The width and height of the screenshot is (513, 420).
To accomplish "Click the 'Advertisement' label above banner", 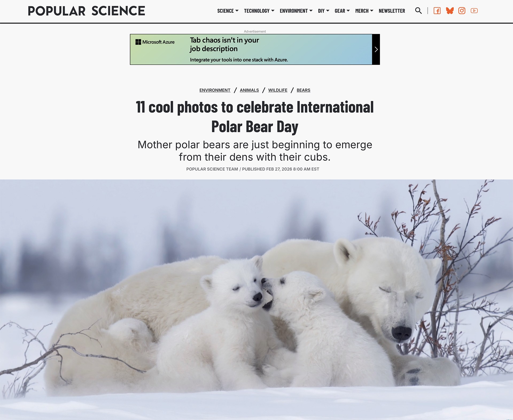I will [255, 31].
